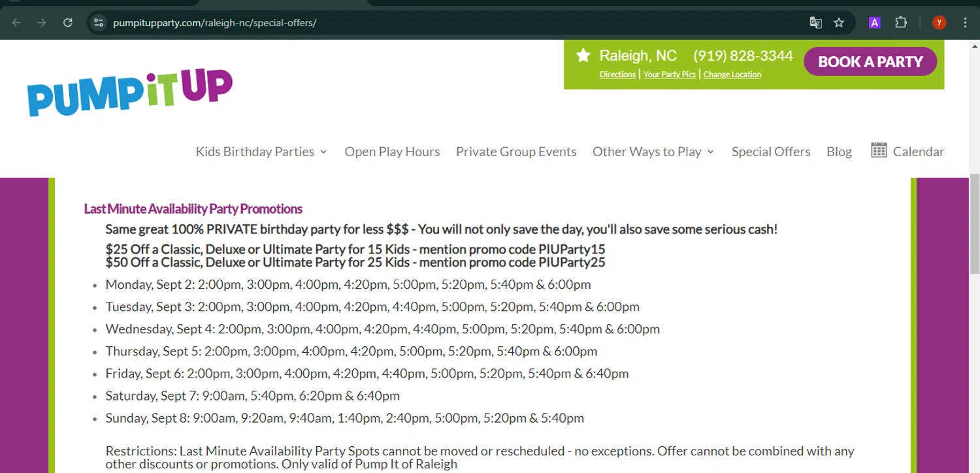The height and width of the screenshot is (473, 980).
Task: Open the Open Play Hours menu item
Action: tap(392, 152)
